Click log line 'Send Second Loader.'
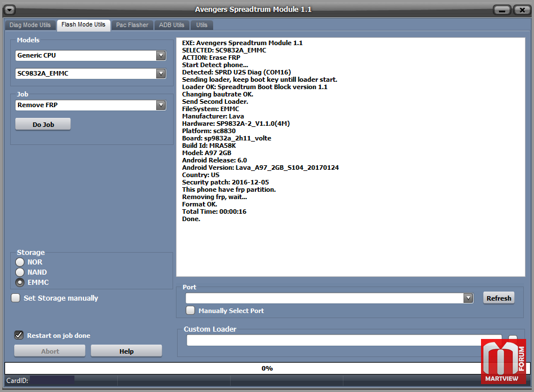 coord(215,102)
